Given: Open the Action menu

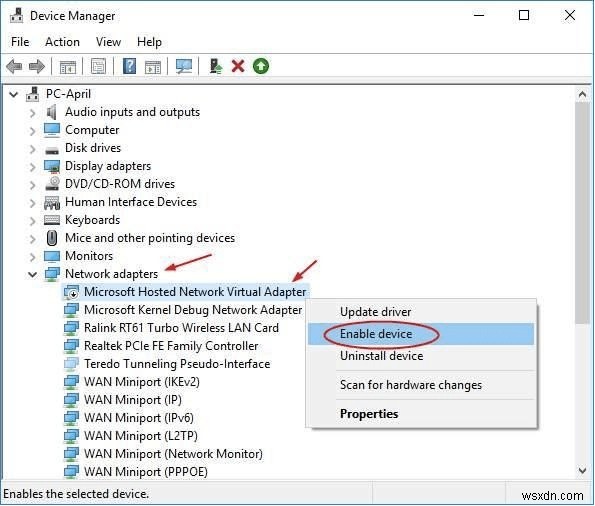Looking at the screenshot, I should tap(62, 42).
